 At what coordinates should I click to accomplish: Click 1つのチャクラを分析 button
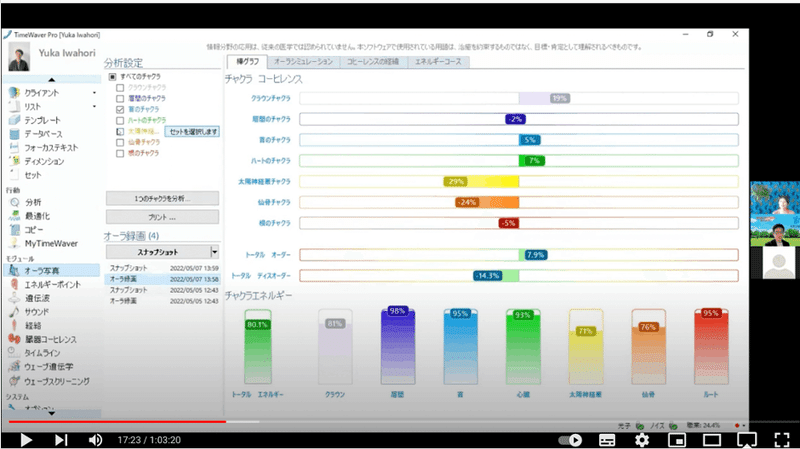(162, 198)
